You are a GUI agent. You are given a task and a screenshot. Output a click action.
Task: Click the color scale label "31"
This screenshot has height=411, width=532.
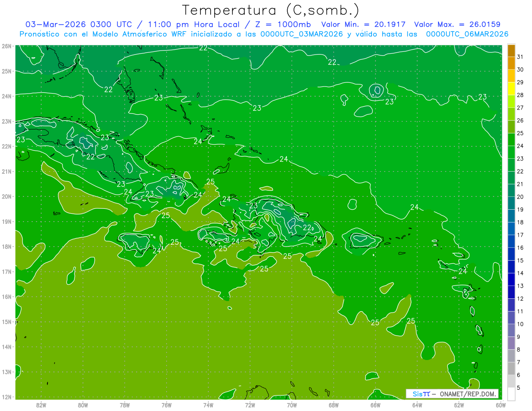(x=520, y=57)
